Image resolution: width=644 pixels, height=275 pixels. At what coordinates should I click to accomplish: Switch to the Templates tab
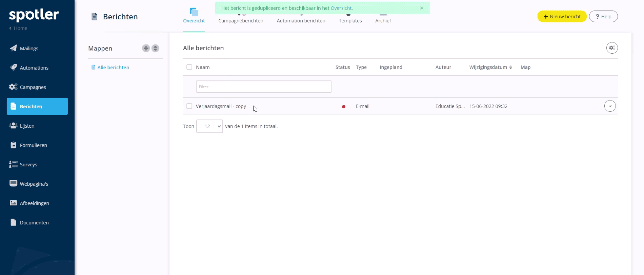pos(350,21)
